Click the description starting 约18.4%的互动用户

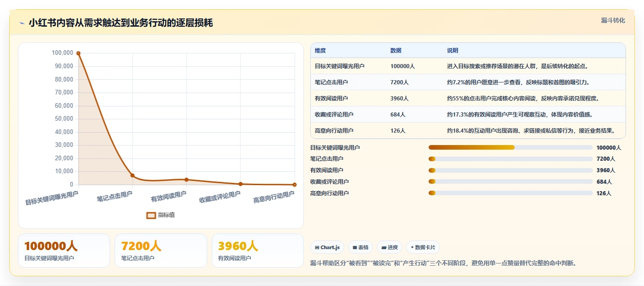(x=531, y=131)
